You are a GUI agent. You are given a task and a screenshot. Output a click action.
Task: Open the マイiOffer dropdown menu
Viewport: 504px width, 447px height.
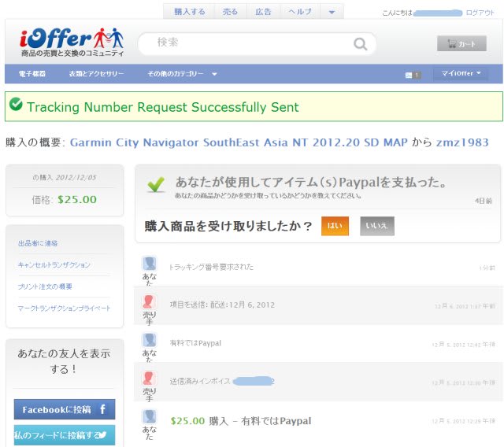[461, 73]
